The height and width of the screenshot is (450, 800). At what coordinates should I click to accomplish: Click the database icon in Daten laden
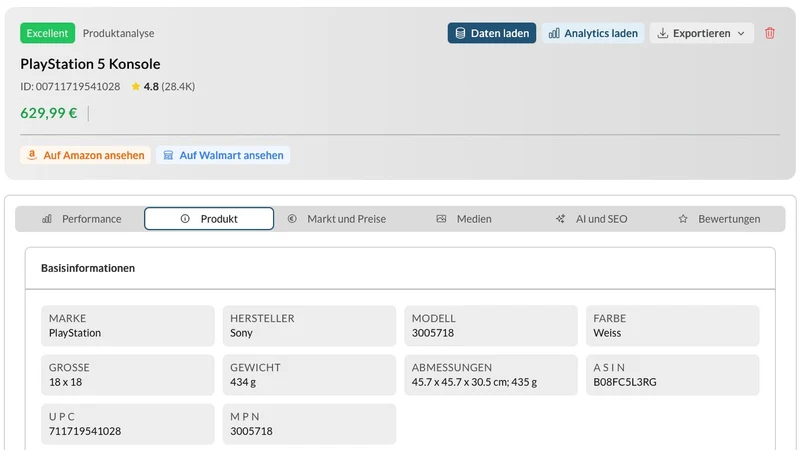[x=460, y=33]
